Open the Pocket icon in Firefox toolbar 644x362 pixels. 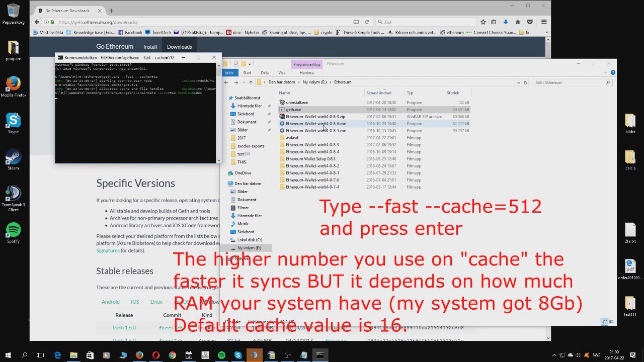[530, 22]
